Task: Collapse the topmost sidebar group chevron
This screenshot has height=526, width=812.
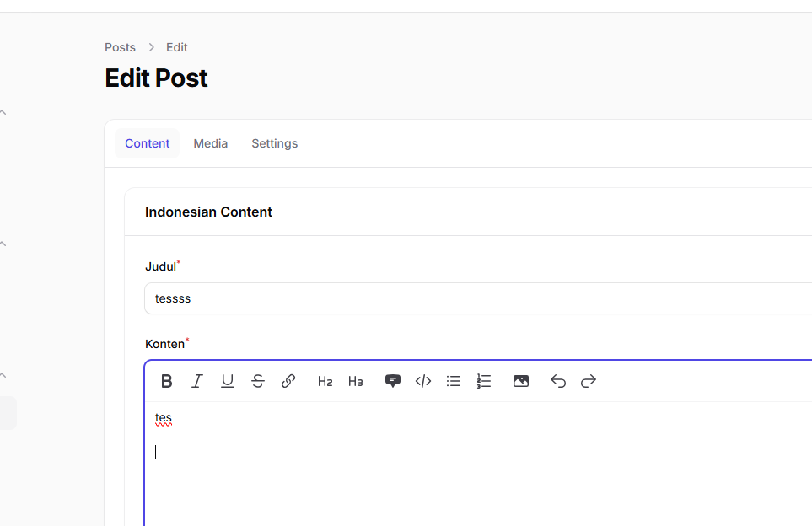Action: click(x=3, y=112)
